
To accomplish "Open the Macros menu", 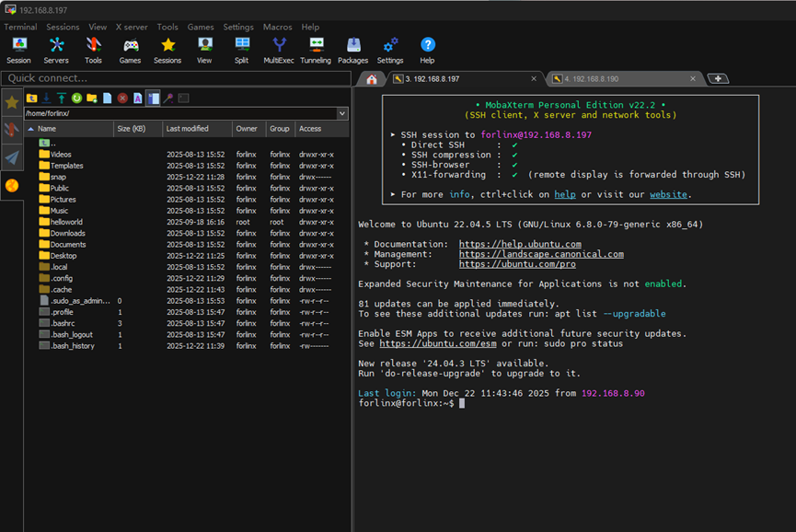I will (277, 28).
